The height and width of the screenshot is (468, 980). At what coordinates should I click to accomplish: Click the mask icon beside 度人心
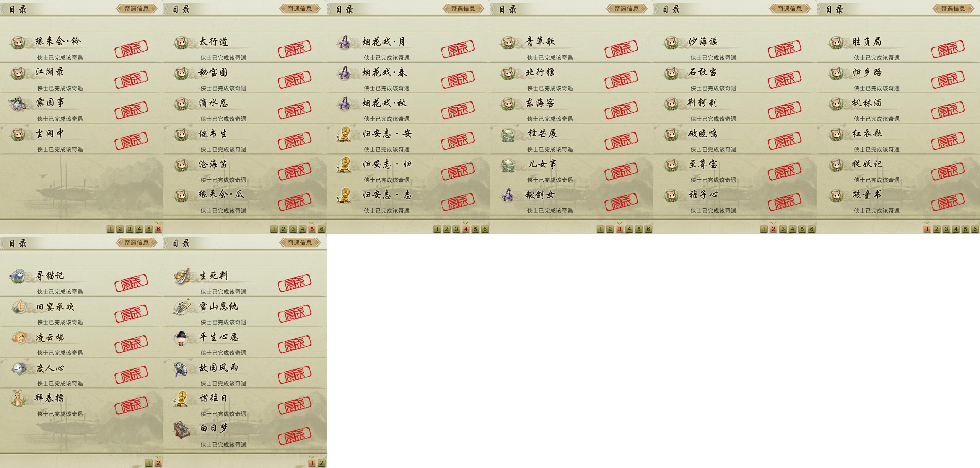tap(18, 368)
